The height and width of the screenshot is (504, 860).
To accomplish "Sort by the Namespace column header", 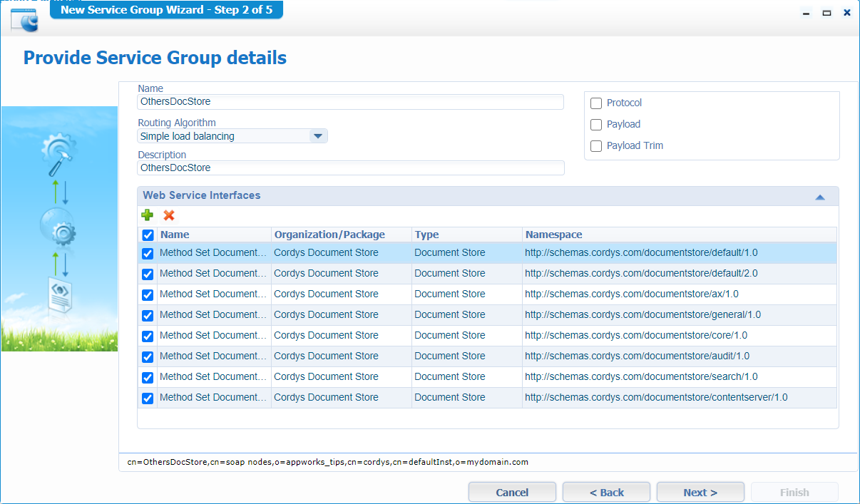I will coord(553,235).
